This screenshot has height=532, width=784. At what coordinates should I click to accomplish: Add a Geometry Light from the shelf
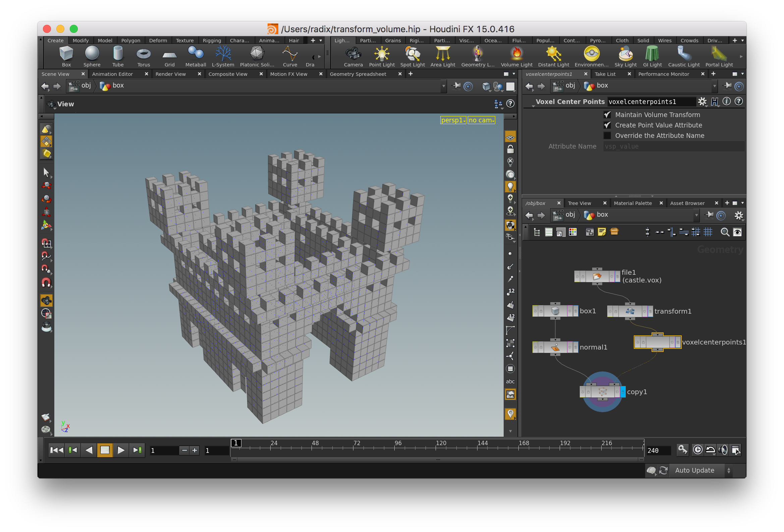(478, 56)
